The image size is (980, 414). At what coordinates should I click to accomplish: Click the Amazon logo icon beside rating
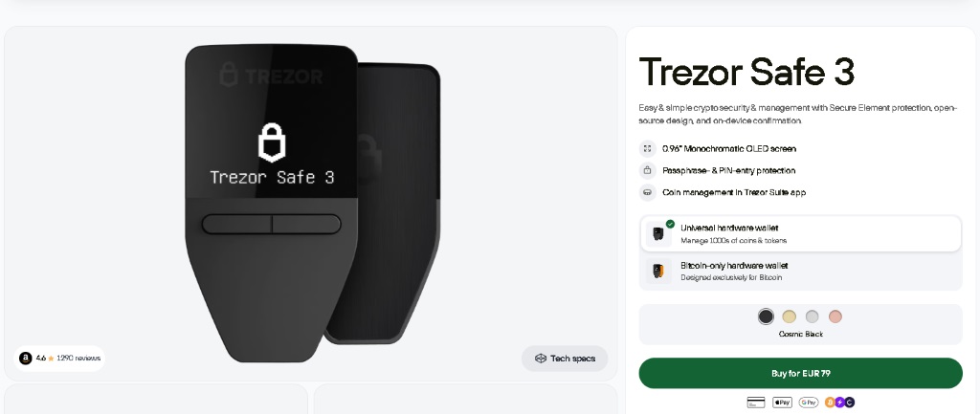(26, 359)
